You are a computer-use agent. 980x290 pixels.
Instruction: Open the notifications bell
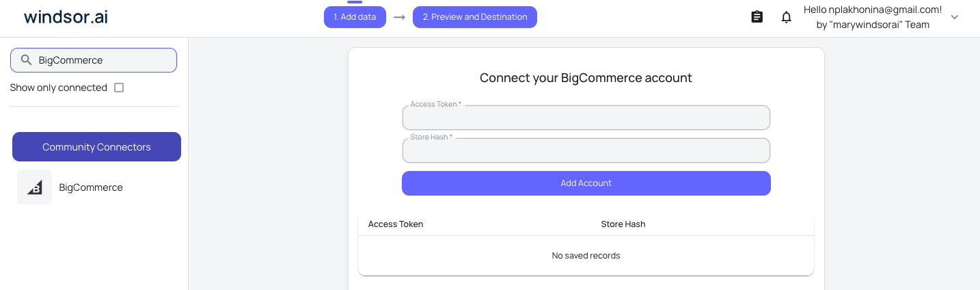(x=787, y=17)
